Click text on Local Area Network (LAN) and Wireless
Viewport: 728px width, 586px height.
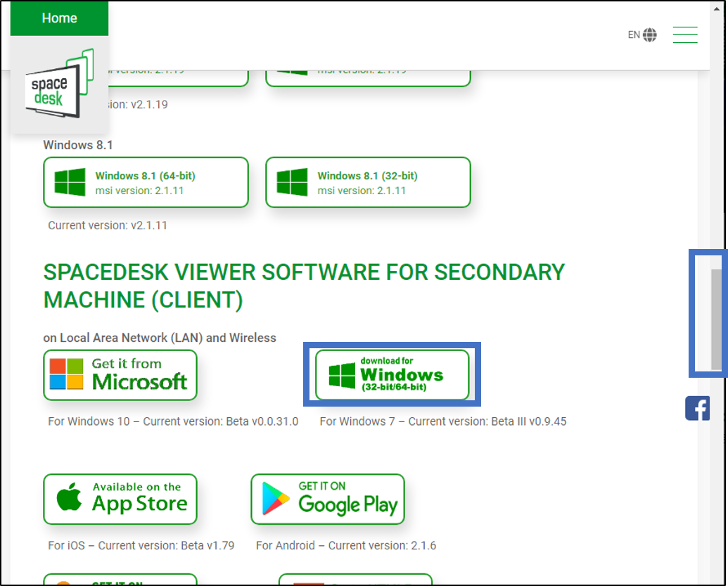(x=160, y=338)
